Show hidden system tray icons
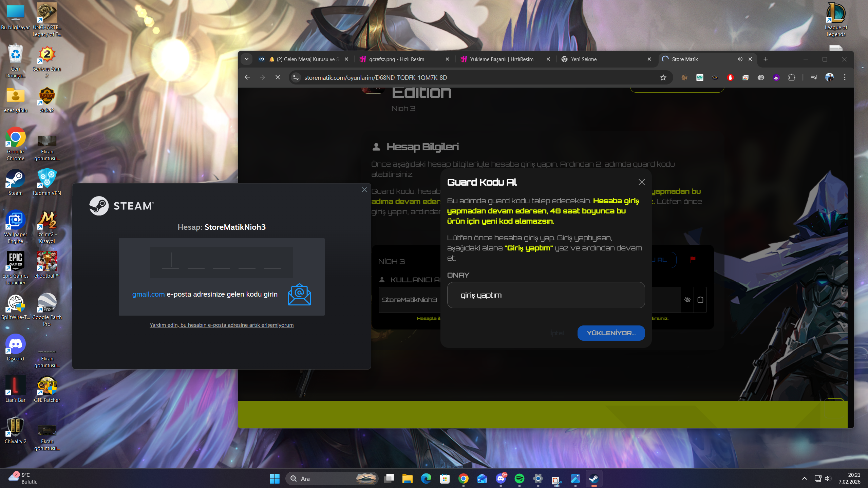Image resolution: width=868 pixels, height=488 pixels. pyautogui.click(x=804, y=478)
